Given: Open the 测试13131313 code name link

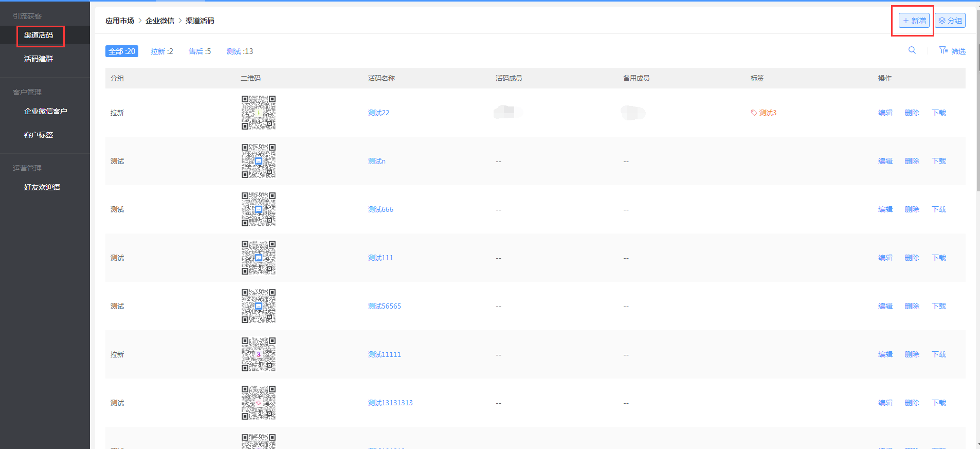Looking at the screenshot, I should [x=390, y=403].
